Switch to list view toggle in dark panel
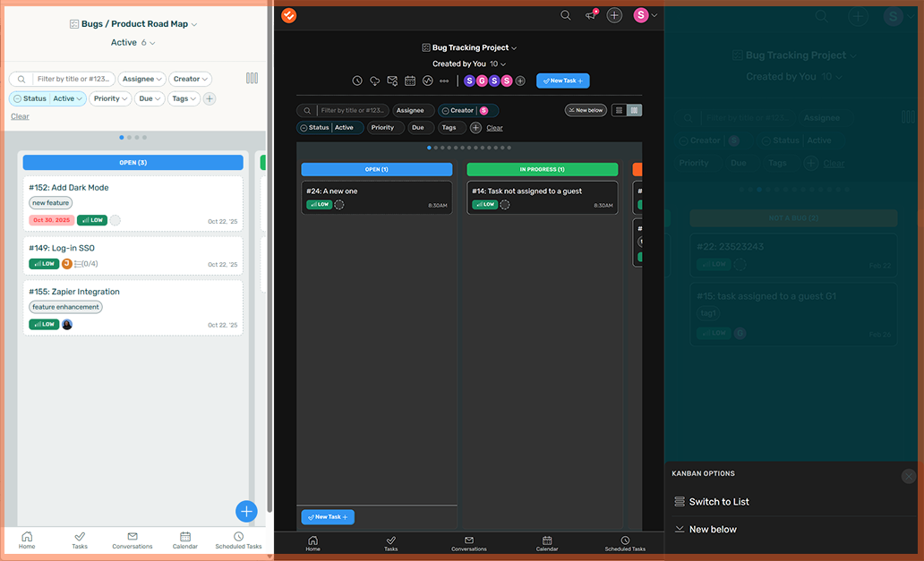The width and height of the screenshot is (924, 561). point(620,110)
